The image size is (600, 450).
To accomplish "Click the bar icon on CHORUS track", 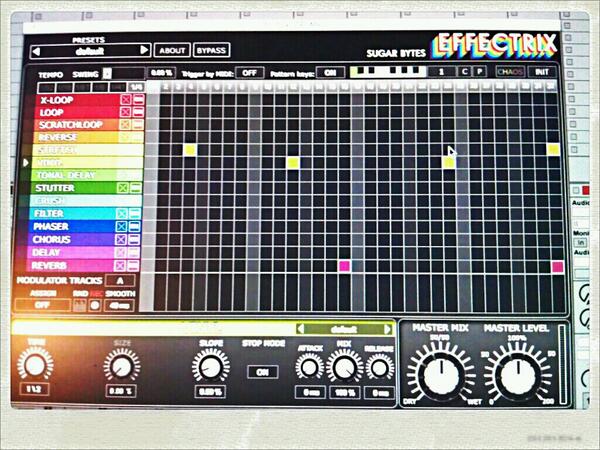I will [x=134, y=240].
